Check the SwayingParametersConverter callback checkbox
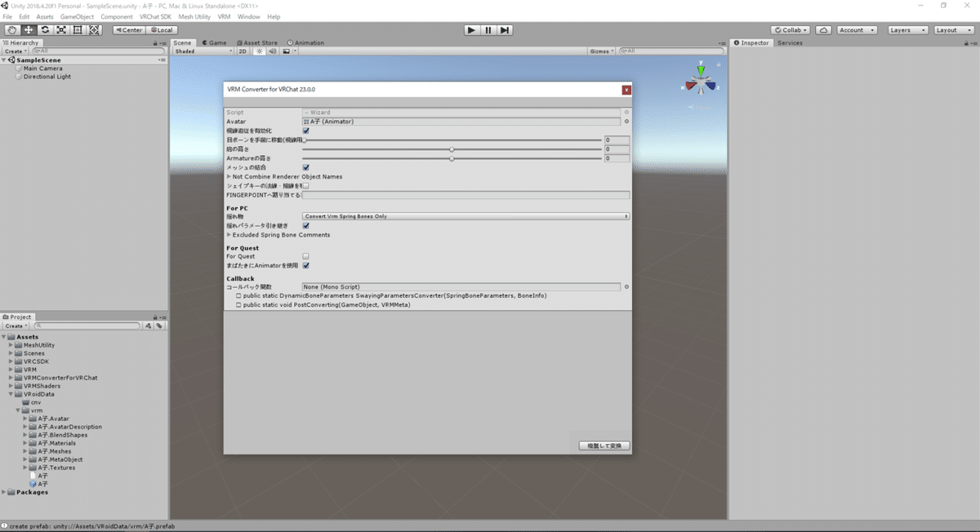Viewport: 980px width, 532px height. (238, 295)
